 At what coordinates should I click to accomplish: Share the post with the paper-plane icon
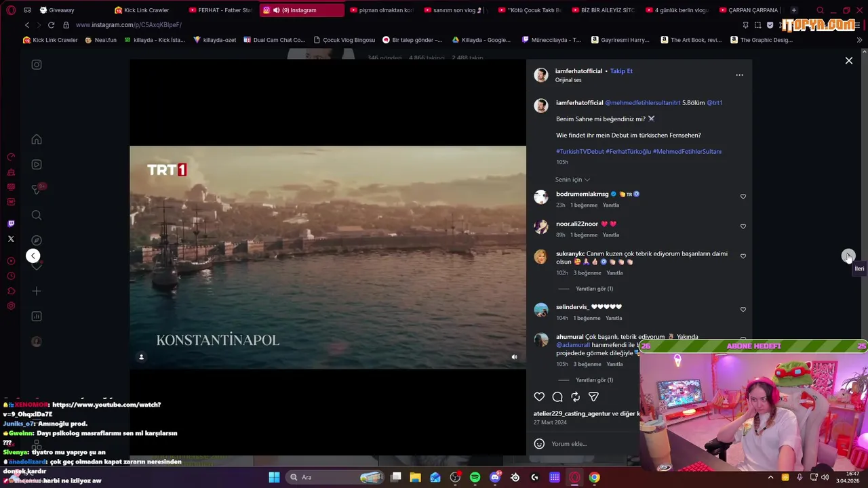tap(593, 396)
